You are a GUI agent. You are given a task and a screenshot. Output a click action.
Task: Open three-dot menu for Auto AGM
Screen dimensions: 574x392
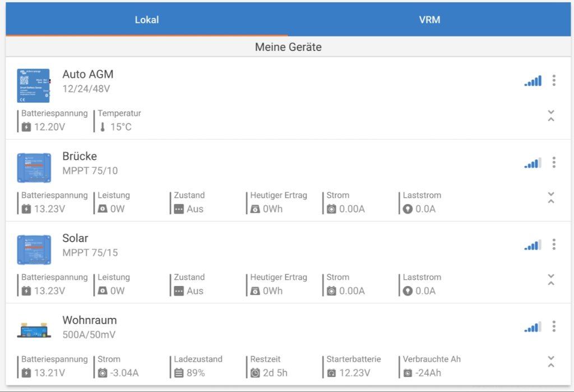[x=554, y=80]
